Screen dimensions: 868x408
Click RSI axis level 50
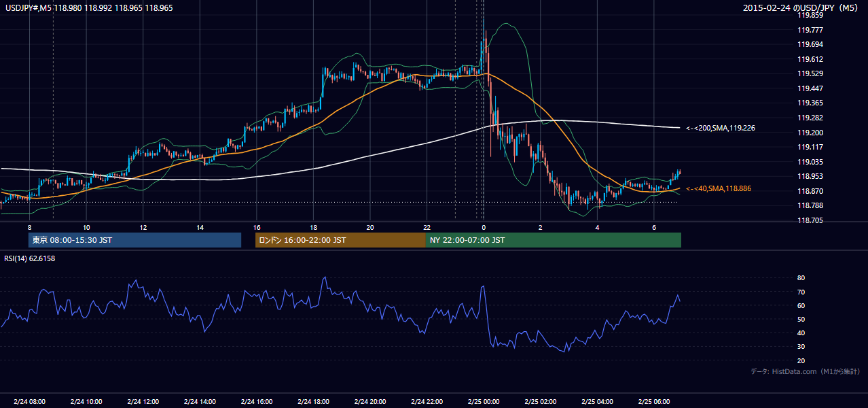801,319
